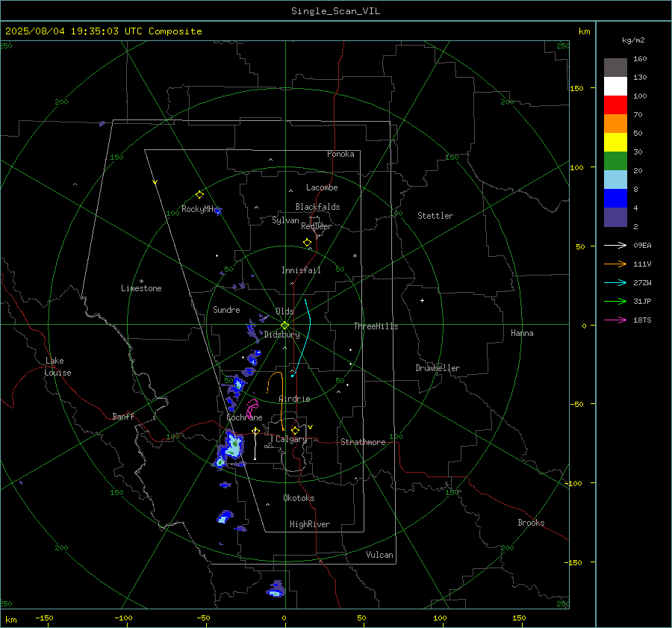The image size is (672, 628).
Task: Click the yellow V marker northwest of RockyMH
Action: (155, 182)
